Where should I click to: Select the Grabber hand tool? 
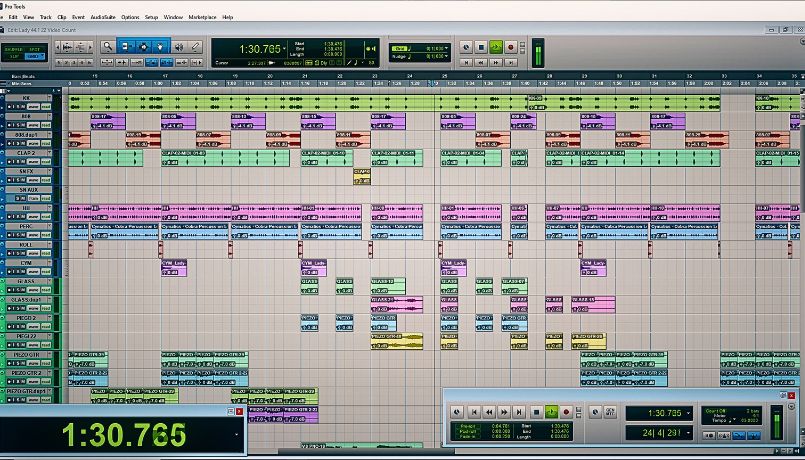(x=158, y=45)
